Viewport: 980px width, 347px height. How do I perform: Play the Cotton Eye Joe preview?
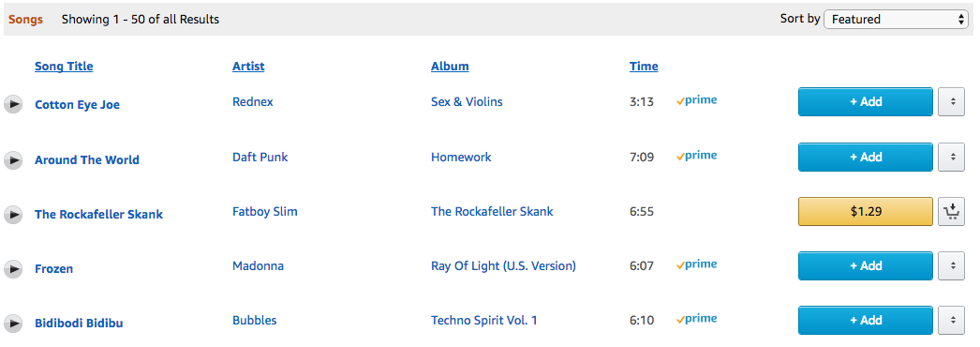[13, 104]
